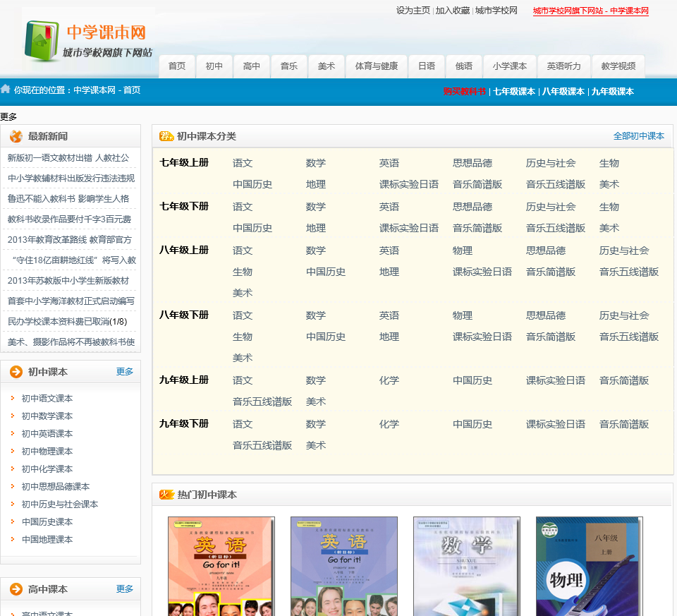Click the 九年级下册 grade heading

coord(184,424)
